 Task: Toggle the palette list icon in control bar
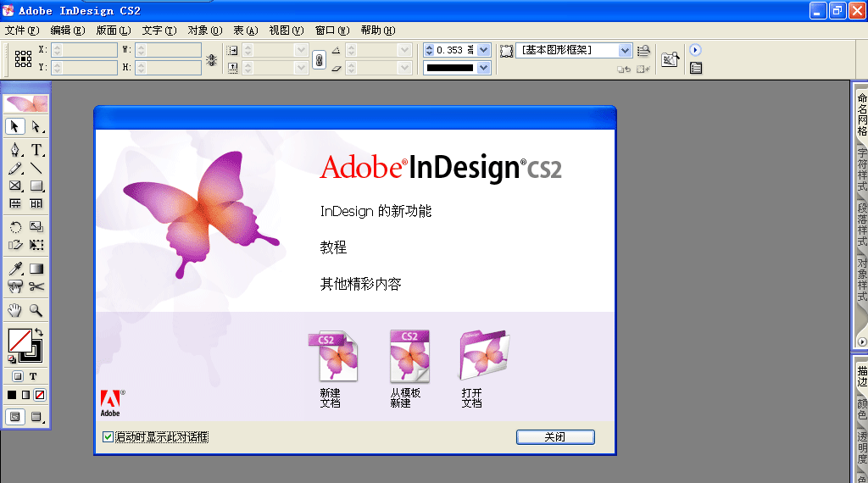(696, 68)
